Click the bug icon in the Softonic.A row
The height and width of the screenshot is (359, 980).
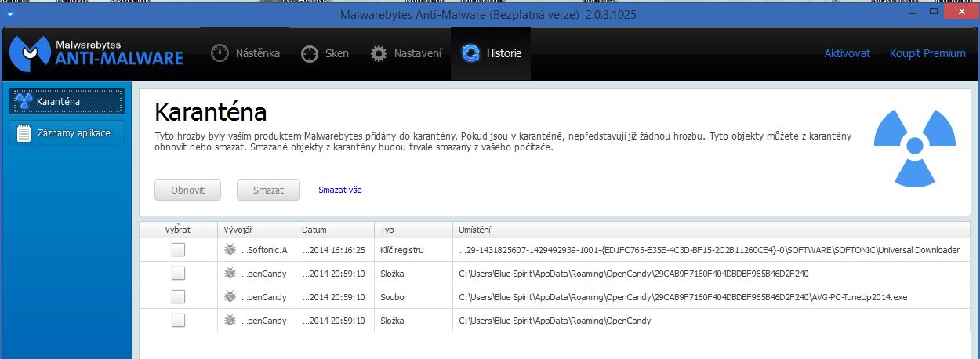point(230,250)
